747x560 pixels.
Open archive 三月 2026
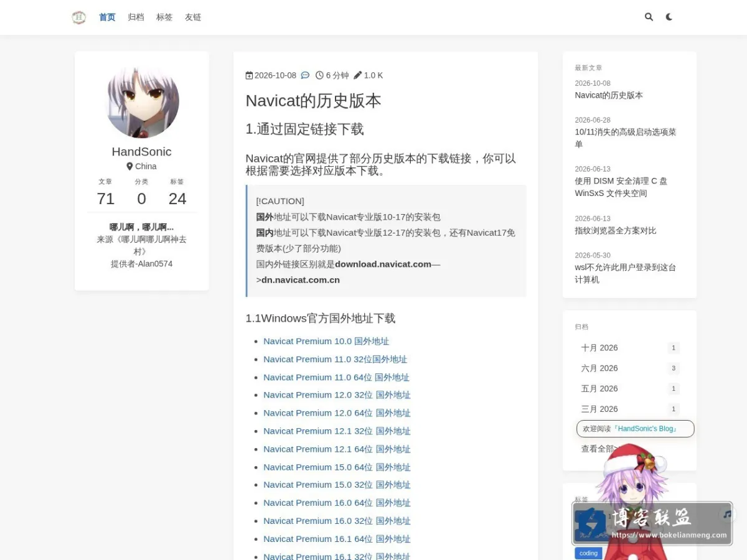pyautogui.click(x=629, y=409)
